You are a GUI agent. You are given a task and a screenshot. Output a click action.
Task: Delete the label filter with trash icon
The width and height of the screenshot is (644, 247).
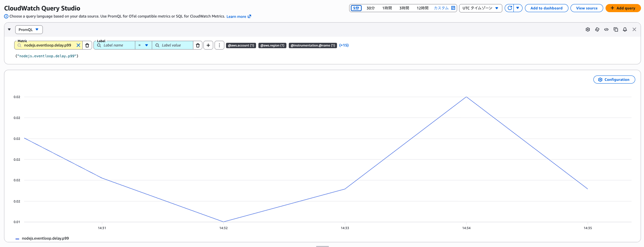[198, 45]
